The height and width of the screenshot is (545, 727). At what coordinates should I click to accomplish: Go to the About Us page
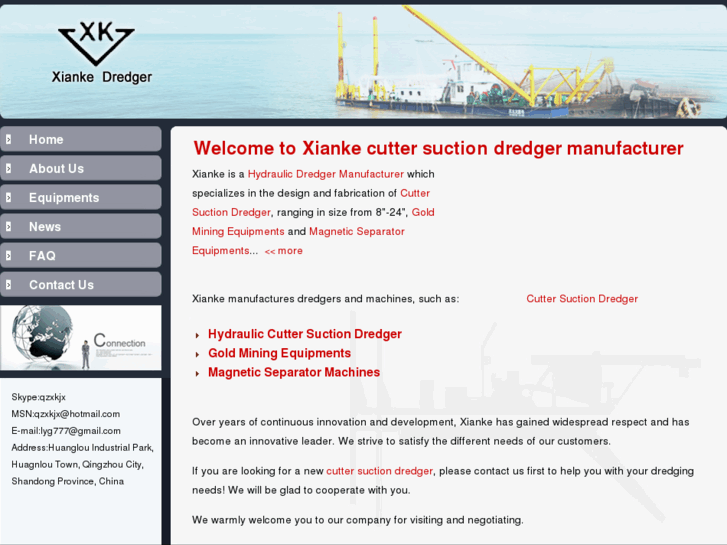[56, 169]
